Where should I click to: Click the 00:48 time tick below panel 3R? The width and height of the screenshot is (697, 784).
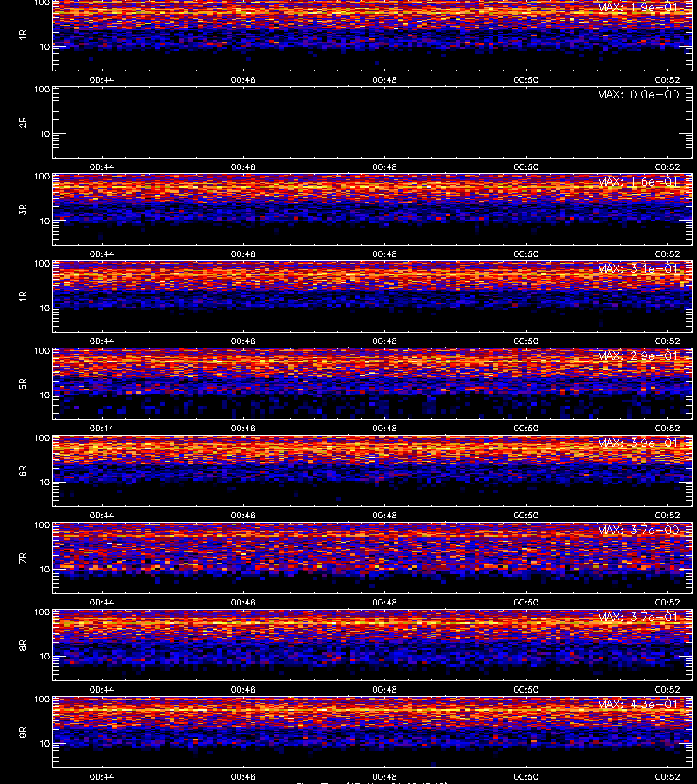(384, 254)
